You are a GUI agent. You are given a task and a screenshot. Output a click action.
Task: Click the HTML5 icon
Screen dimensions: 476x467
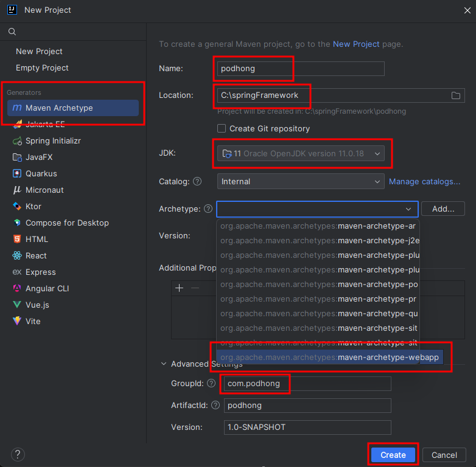(17, 239)
